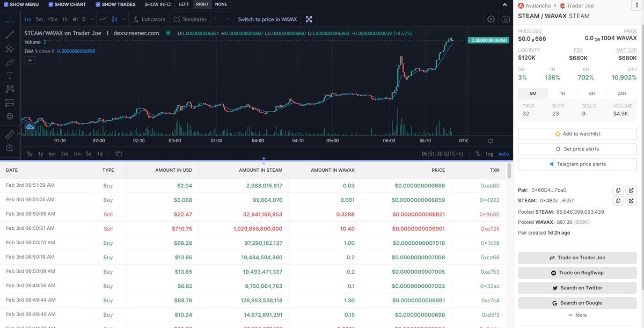This screenshot has height=328, width=644.
Task: Switch stats to the 24H tab
Action: [x=621, y=93]
